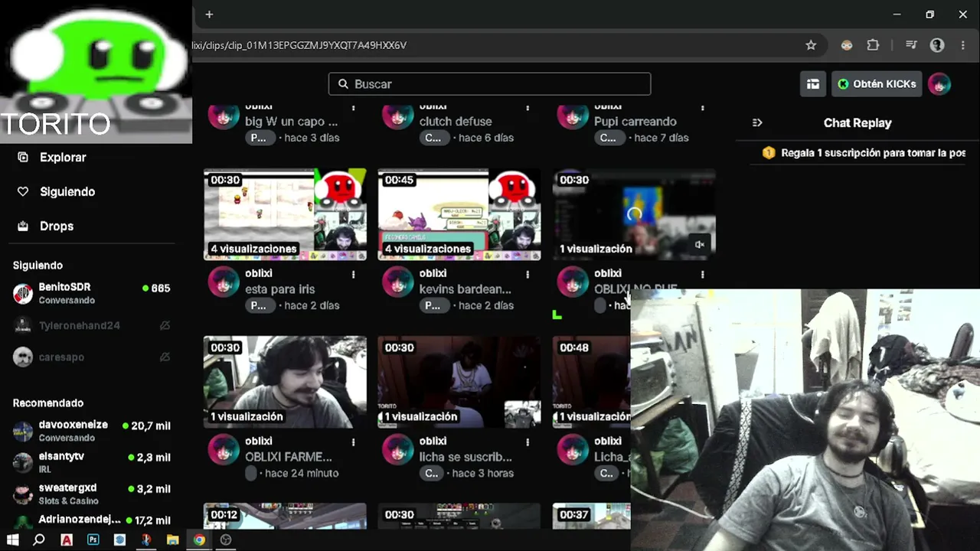The width and height of the screenshot is (980, 551).
Task: Click BenitoSDR channel avatar
Action: (x=23, y=294)
